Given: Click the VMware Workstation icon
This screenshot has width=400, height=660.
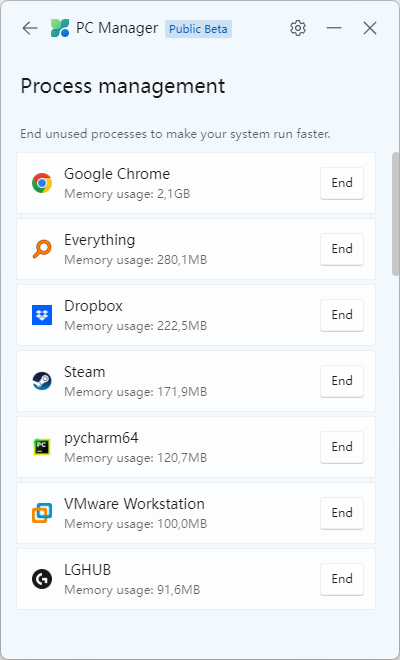Looking at the screenshot, I should click(42, 513).
